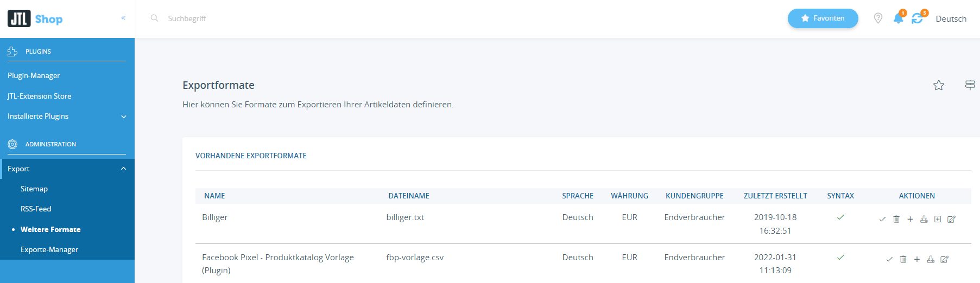Click the updates sync icon
The image size is (980, 283).
pos(917,18)
